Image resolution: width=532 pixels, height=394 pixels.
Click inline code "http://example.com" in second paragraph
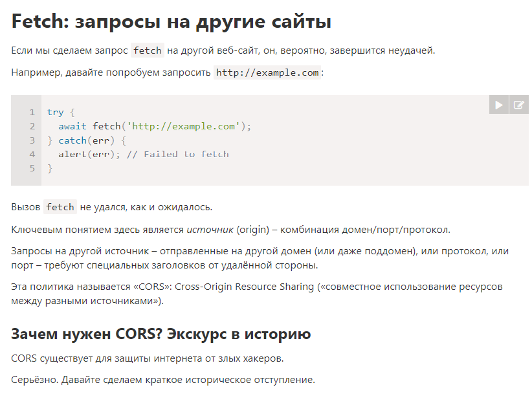(x=267, y=72)
